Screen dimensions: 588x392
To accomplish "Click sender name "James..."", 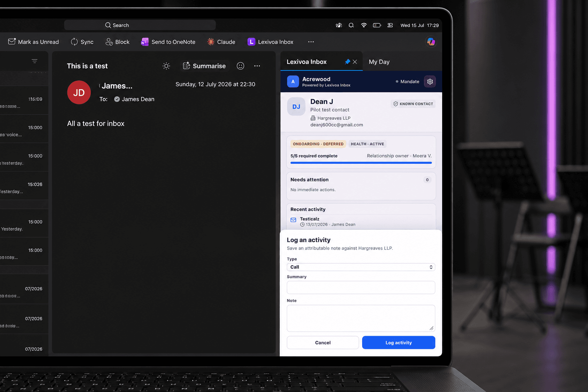I will [x=117, y=86].
